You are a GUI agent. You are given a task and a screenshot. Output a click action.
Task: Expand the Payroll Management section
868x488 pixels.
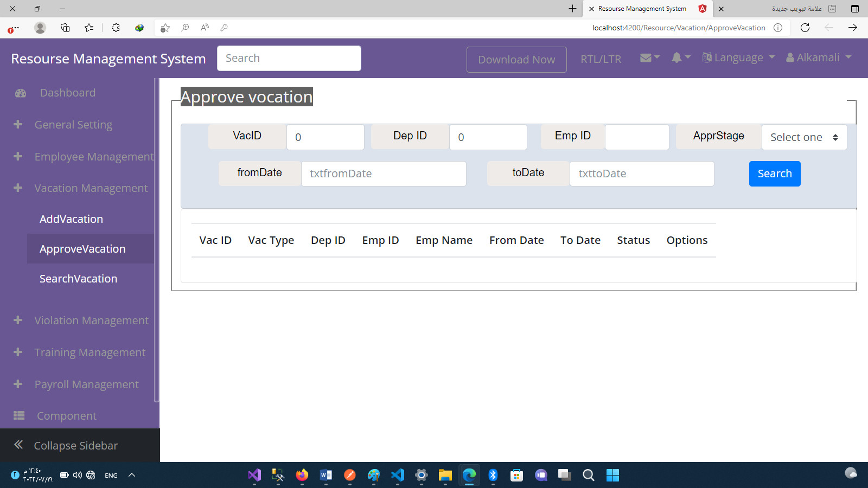pos(86,384)
